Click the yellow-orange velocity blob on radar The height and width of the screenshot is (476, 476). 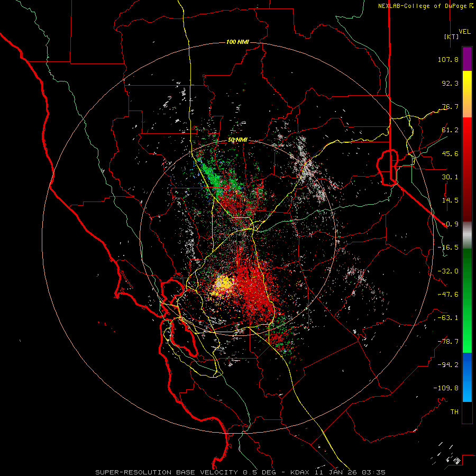pos(224,283)
